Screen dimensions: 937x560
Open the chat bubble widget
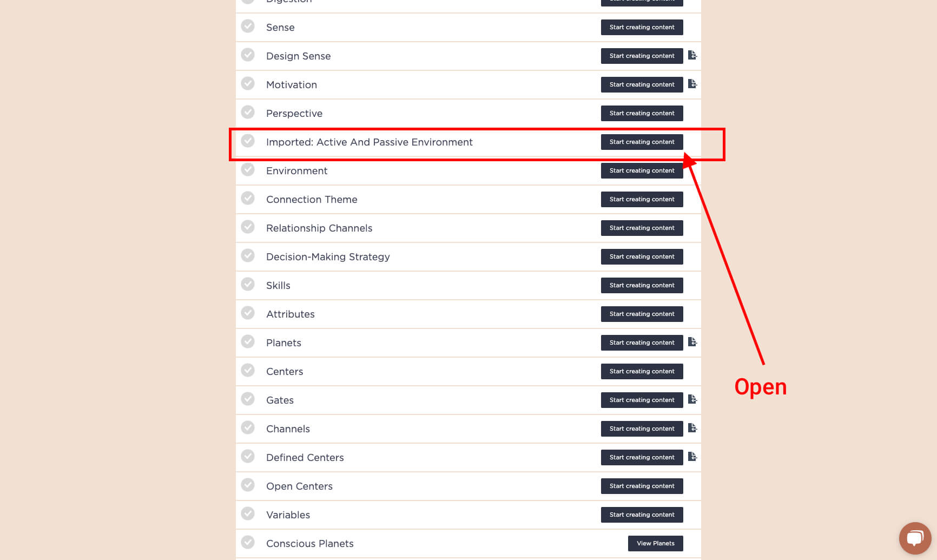coord(915,538)
